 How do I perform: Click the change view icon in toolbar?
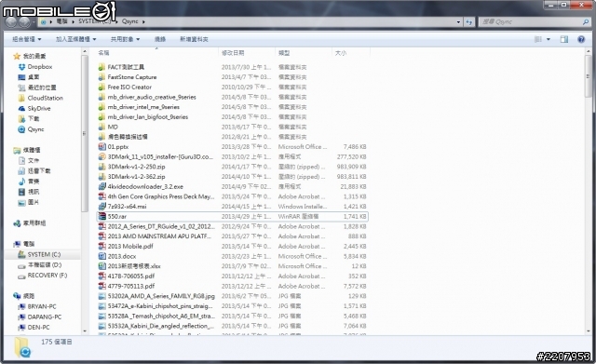pos(538,39)
